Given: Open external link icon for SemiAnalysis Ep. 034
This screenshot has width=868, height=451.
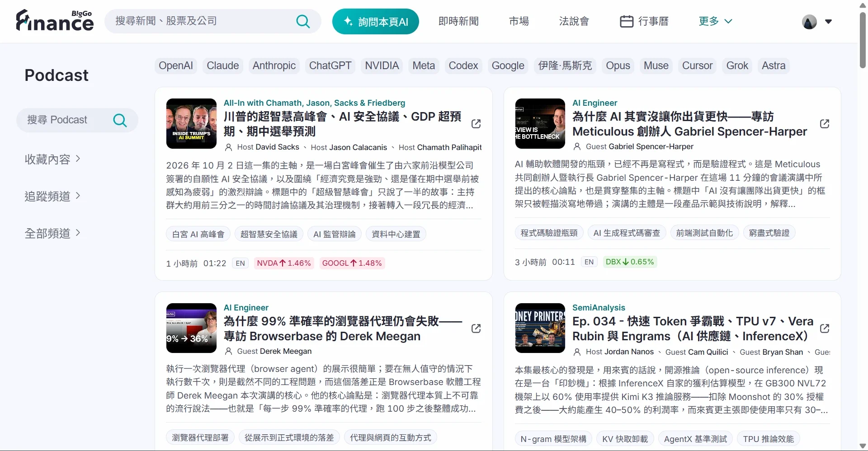Looking at the screenshot, I should pyautogui.click(x=825, y=329).
